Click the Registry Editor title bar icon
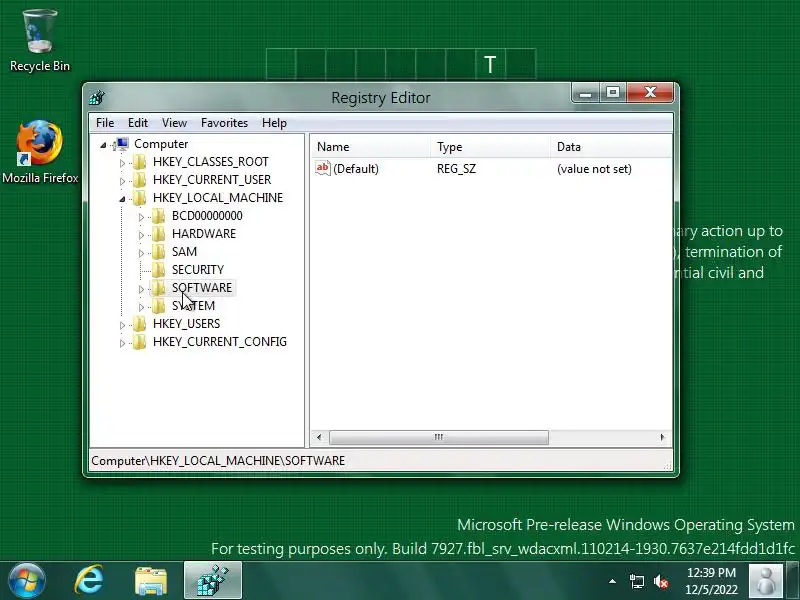The image size is (800, 600). [x=97, y=97]
